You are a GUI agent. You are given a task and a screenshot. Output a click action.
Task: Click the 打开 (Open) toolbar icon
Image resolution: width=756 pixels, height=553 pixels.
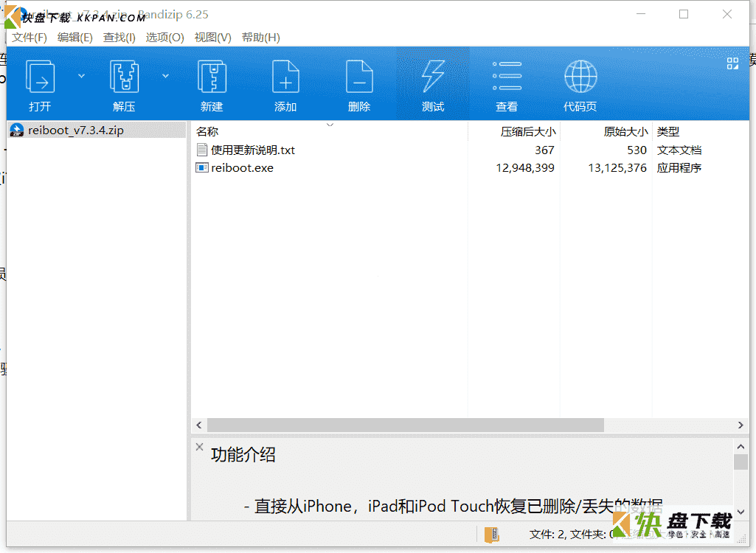(x=40, y=76)
